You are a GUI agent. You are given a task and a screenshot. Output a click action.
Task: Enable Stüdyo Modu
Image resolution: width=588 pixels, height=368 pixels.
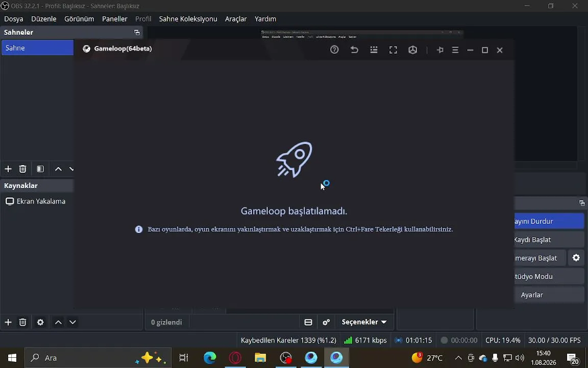(x=549, y=277)
